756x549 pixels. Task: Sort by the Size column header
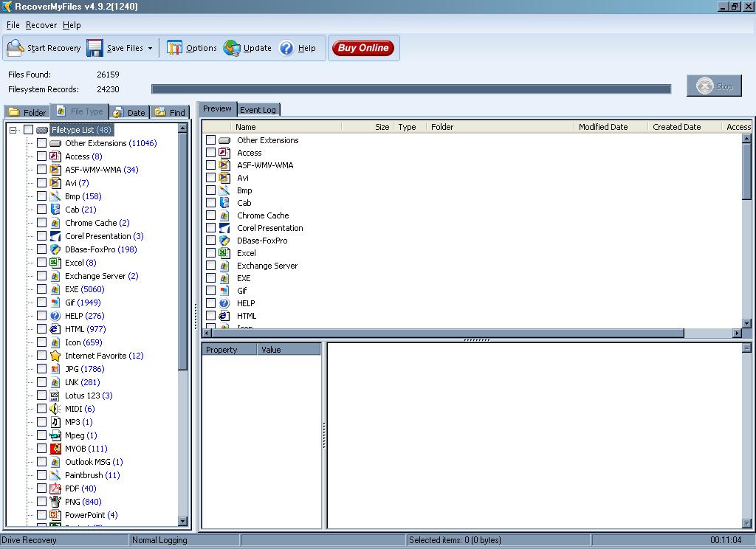[x=368, y=127]
